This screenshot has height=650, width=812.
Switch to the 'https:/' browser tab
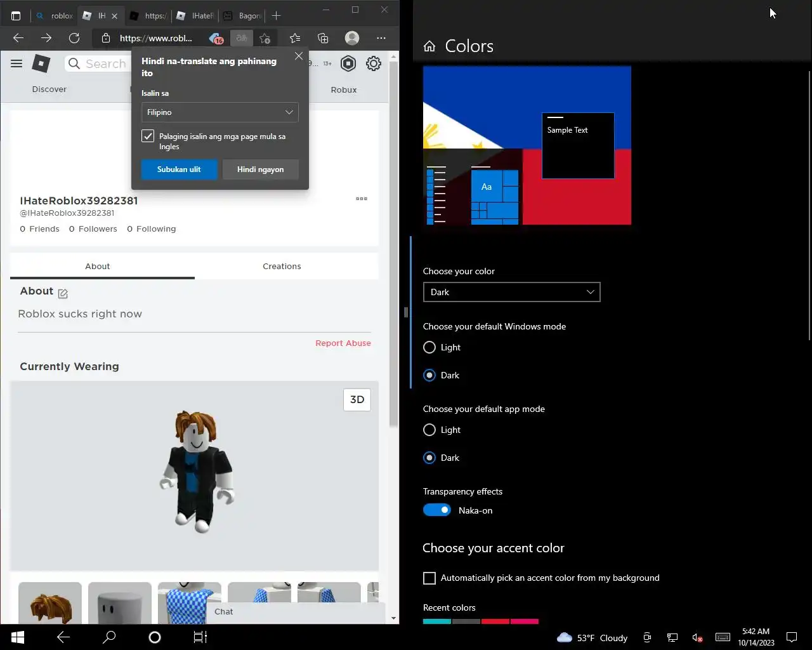click(148, 16)
